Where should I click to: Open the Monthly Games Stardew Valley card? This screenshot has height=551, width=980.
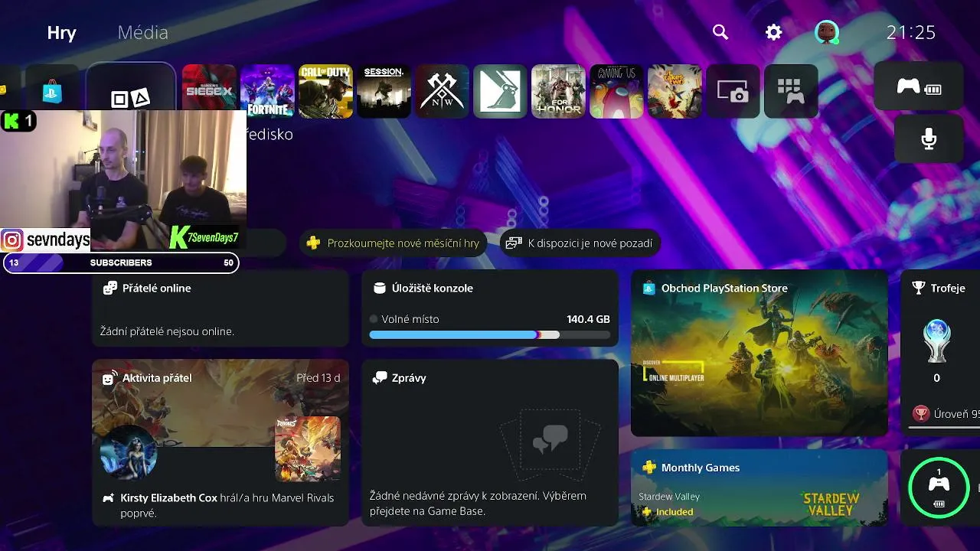coord(759,487)
